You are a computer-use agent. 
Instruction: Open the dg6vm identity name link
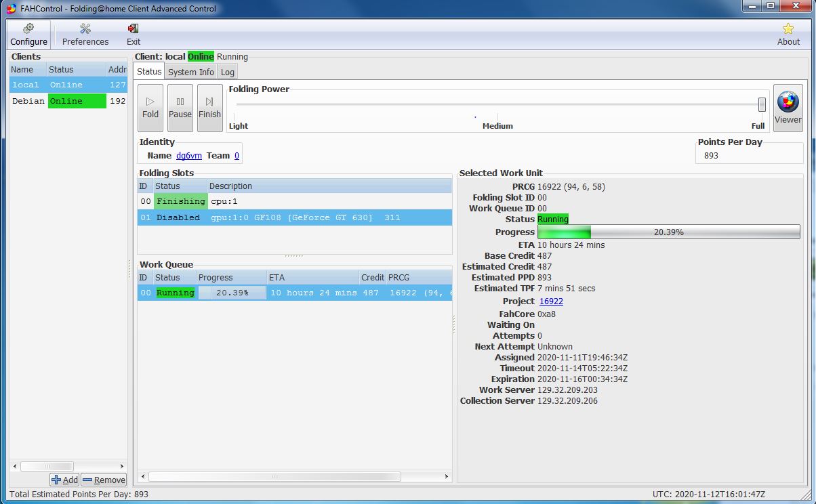[189, 156]
